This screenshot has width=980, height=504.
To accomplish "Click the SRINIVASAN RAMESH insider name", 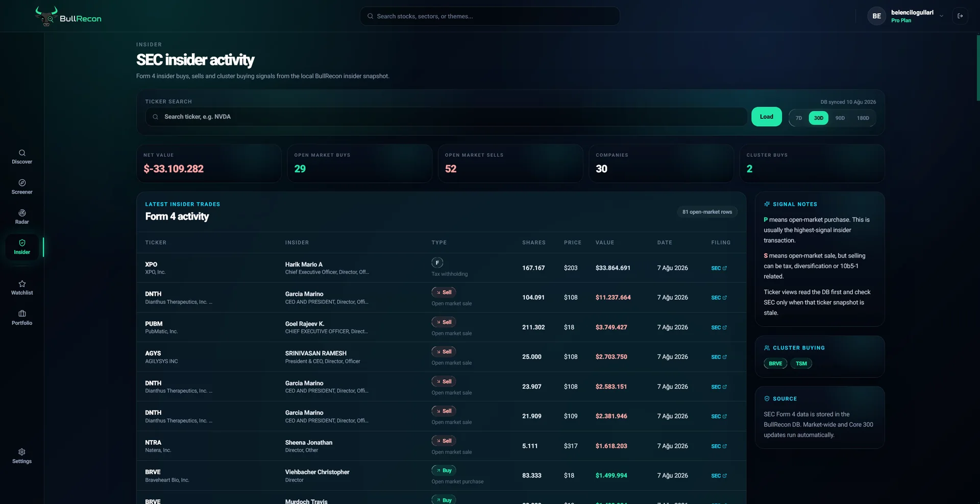I will pos(316,353).
